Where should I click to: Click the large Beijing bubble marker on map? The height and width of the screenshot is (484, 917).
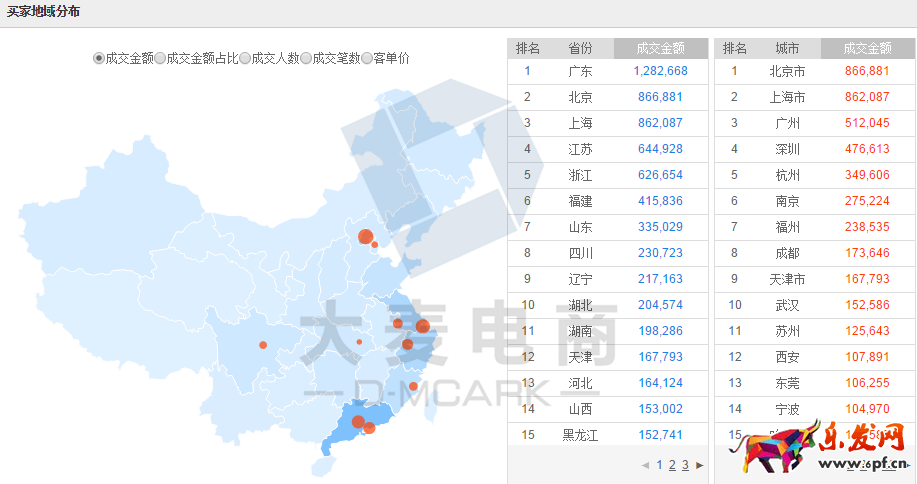(x=365, y=236)
